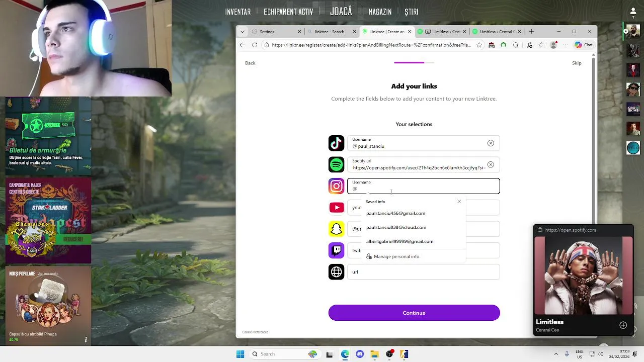The height and width of the screenshot is (362, 644).
Task: Close the Saved info autofill popup
Action: pos(459,202)
